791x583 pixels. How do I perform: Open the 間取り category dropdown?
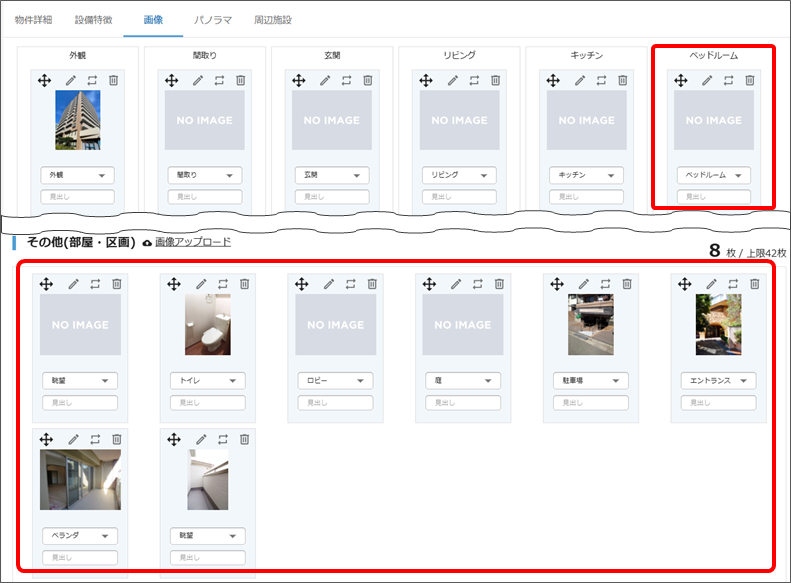coord(205,175)
